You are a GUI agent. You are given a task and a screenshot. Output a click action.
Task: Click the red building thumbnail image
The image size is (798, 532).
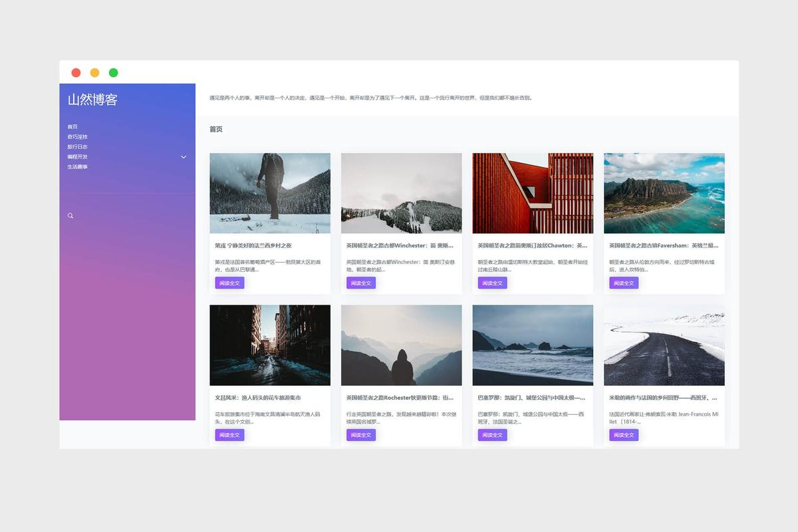(533, 193)
